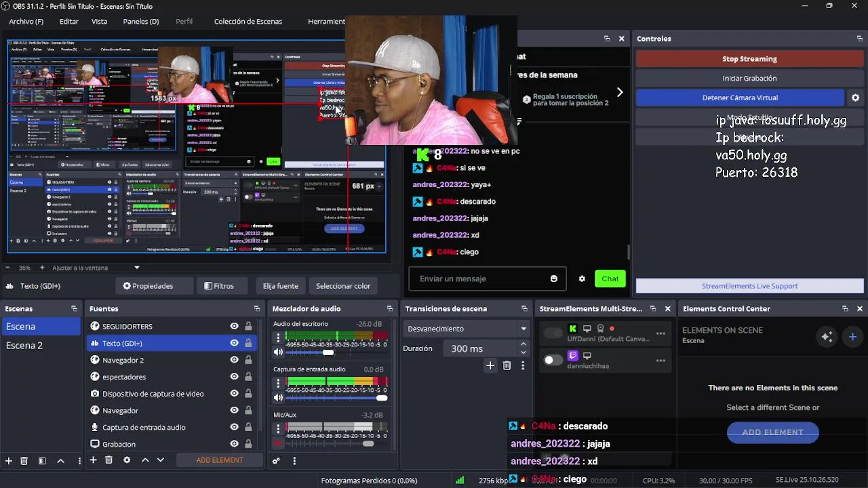Decrease transition duration with down arrow
The width and height of the screenshot is (868, 488).
tap(523, 352)
